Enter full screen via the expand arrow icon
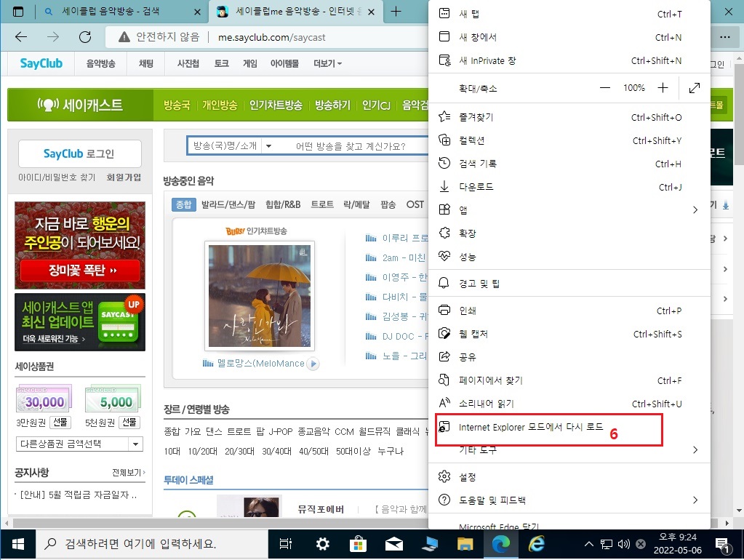This screenshot has width=744, height=560. pos(694,88)
